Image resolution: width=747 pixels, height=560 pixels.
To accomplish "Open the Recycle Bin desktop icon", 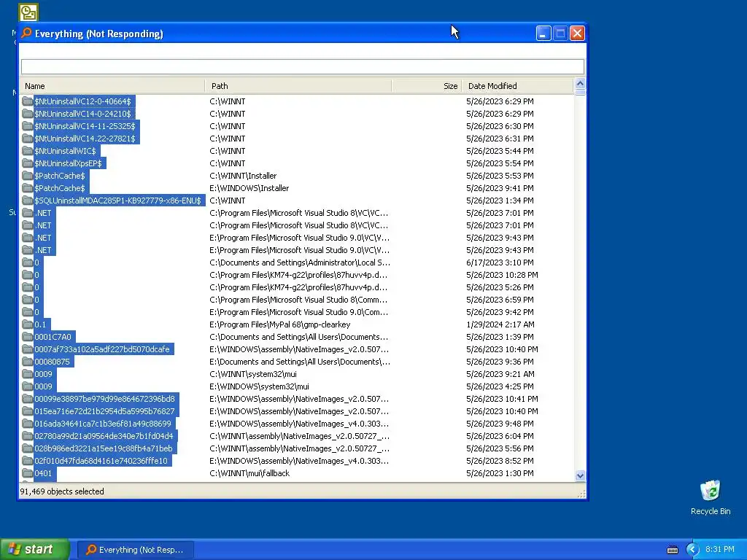I will (711, 491).
